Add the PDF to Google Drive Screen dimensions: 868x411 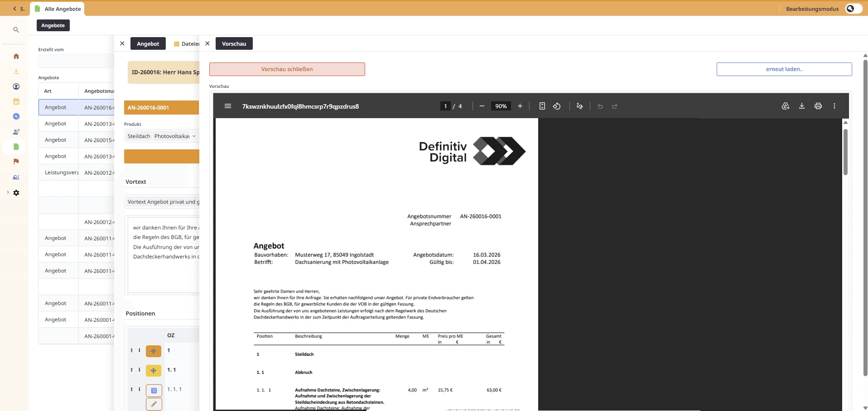(x=786, y=106)
